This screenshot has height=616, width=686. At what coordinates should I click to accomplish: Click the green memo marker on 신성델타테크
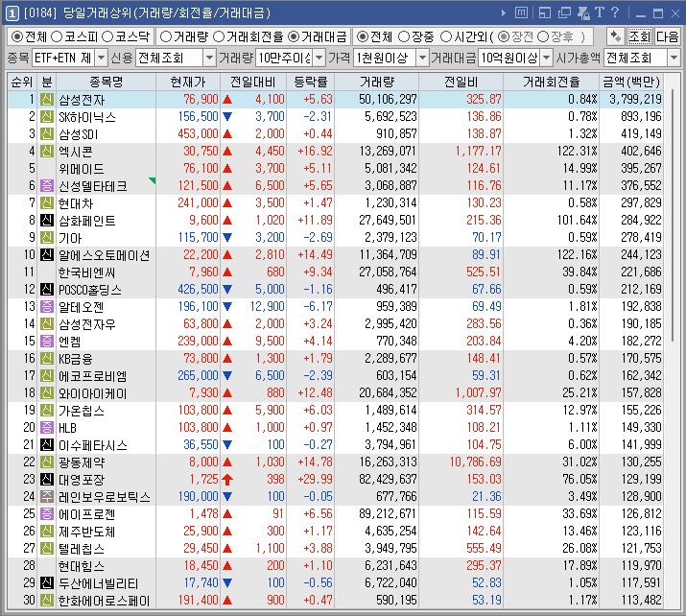tap(153, 180)
